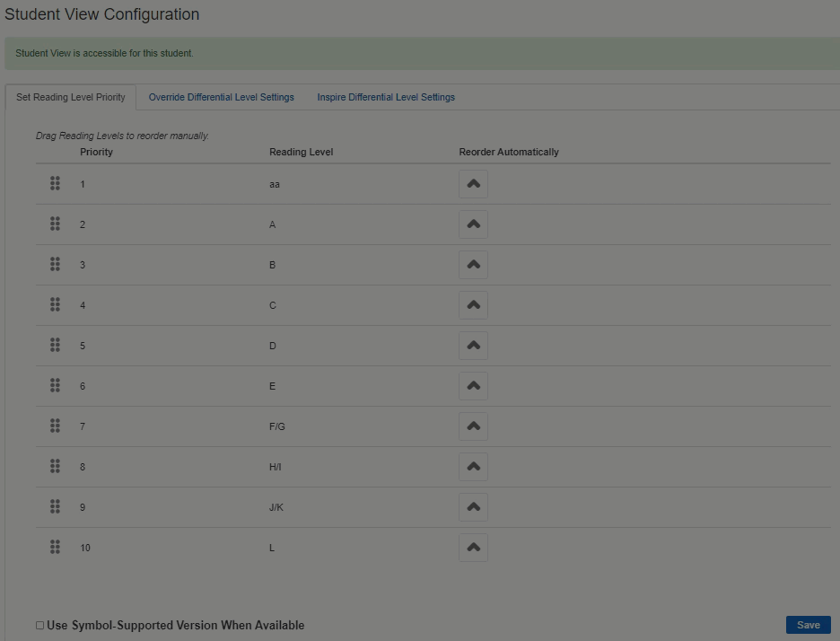Move reading level F/G up with arrow button
The height and width of the screenshot is (641, 840).
[x=474, y=426]
